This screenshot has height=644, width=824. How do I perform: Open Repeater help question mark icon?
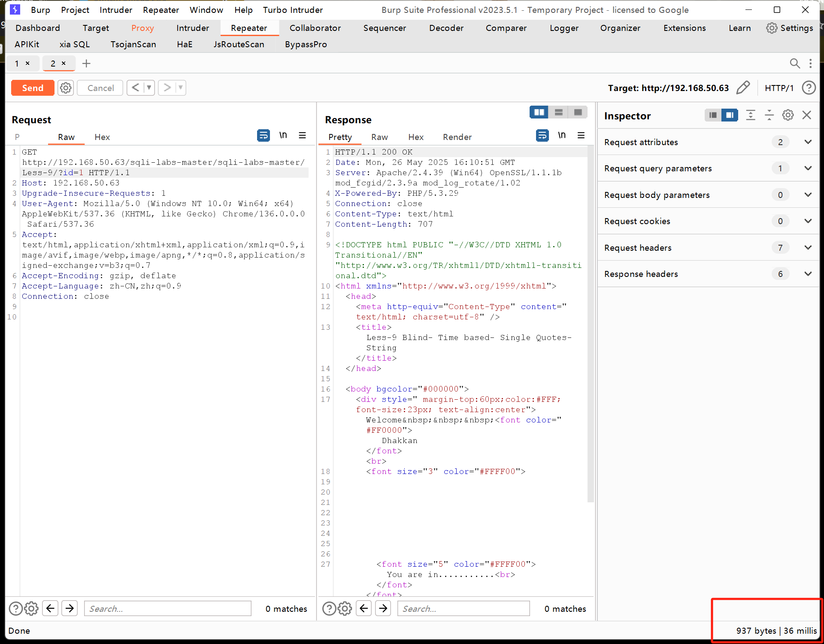coord(809,88)
